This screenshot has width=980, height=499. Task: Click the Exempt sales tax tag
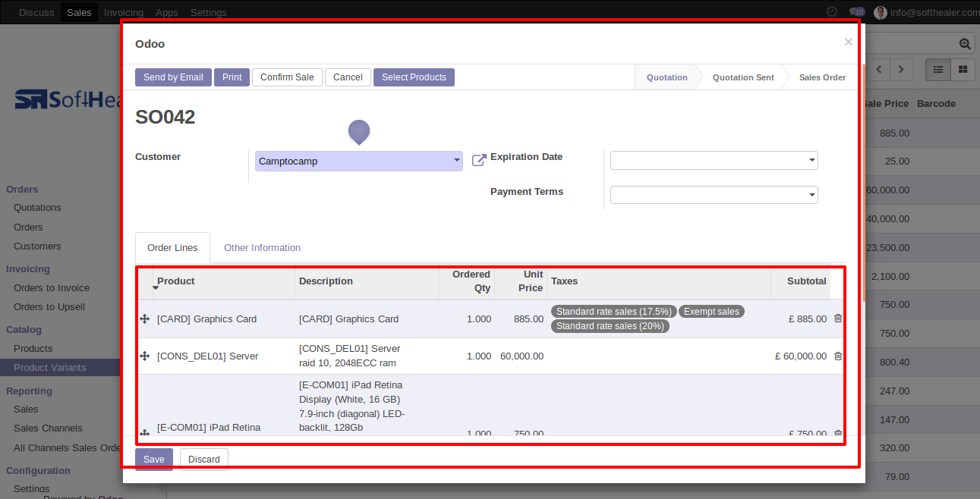click(x=711, y=312)
